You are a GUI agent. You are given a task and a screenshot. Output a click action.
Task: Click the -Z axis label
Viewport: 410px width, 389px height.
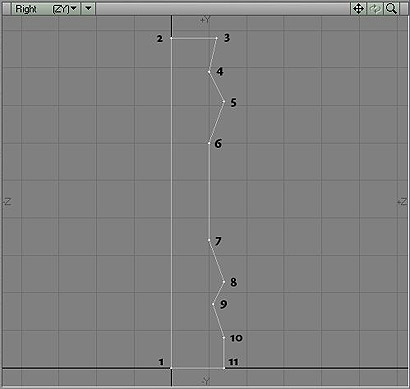click(7, 202)
